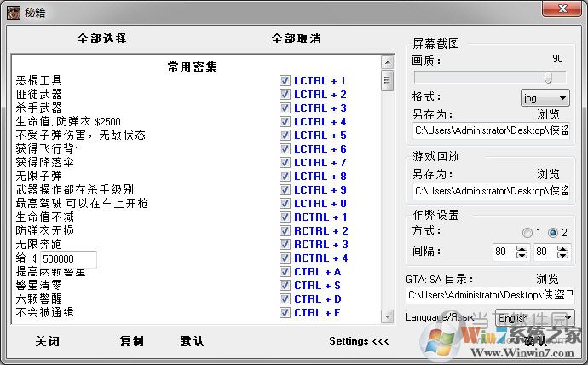Open the jpg format dropdown
This screenshot has height=365, width=588.
tap(545, 98)
